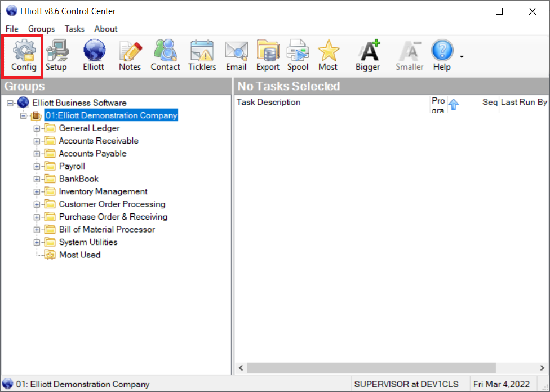550x392 pixels.
Task: Expand the Payroll folder
Action: (37, 167)
